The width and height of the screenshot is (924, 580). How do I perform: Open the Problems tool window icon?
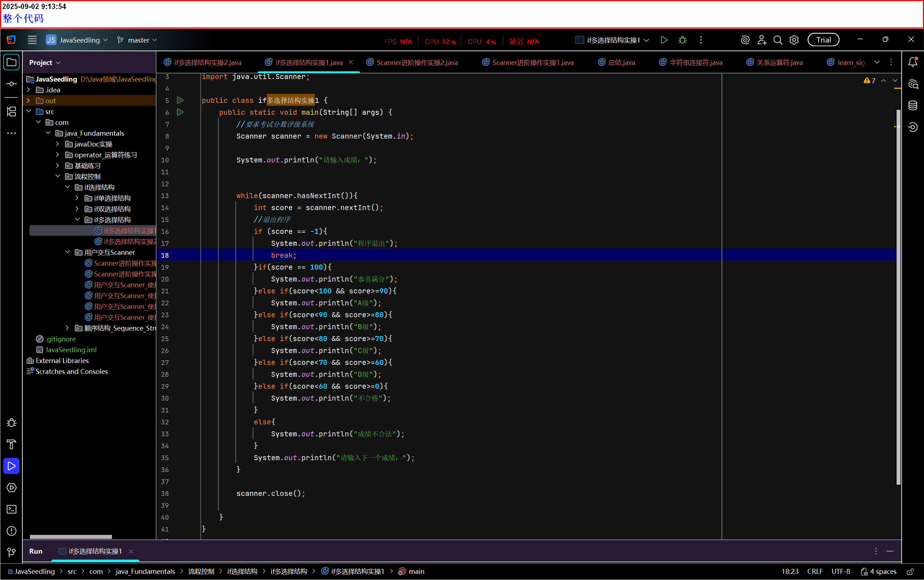12,531
